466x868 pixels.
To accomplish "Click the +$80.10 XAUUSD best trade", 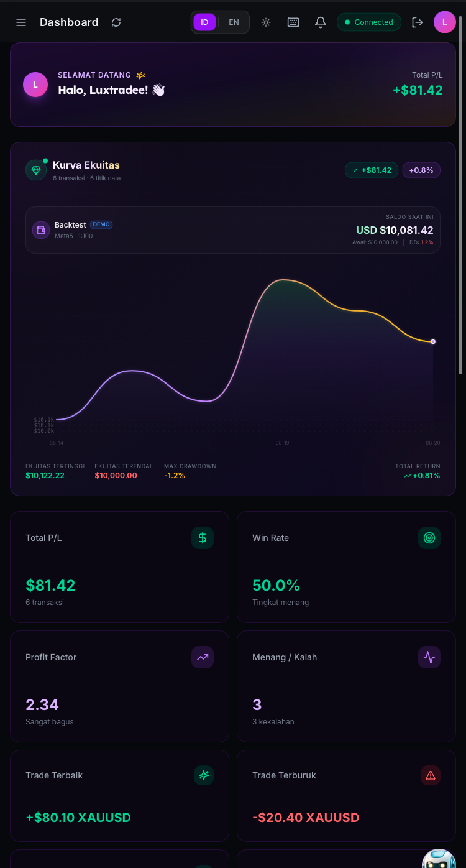I will click(78, 818).
